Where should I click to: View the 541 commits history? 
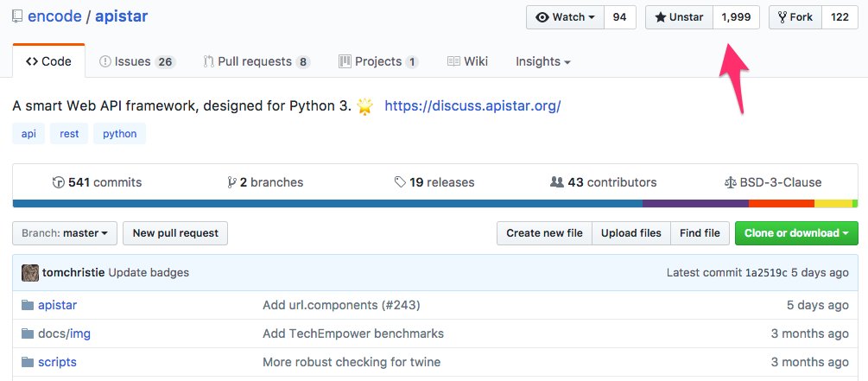point(97,182)
